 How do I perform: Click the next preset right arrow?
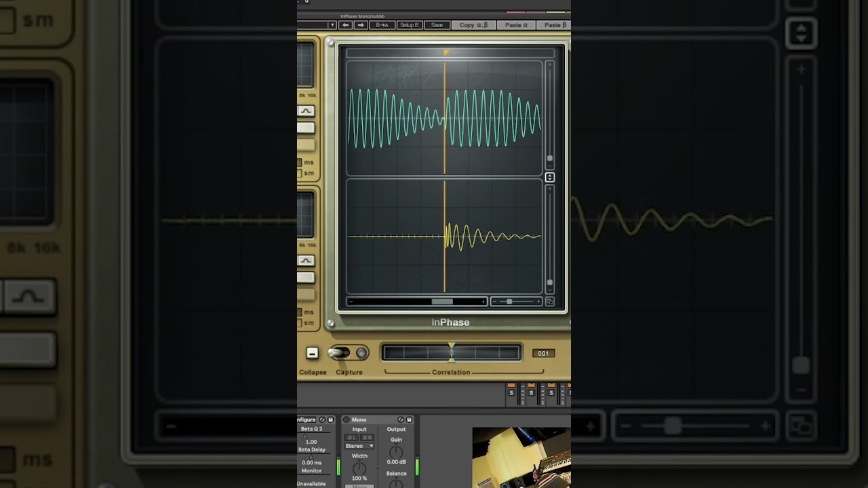(x=361, y=25)
